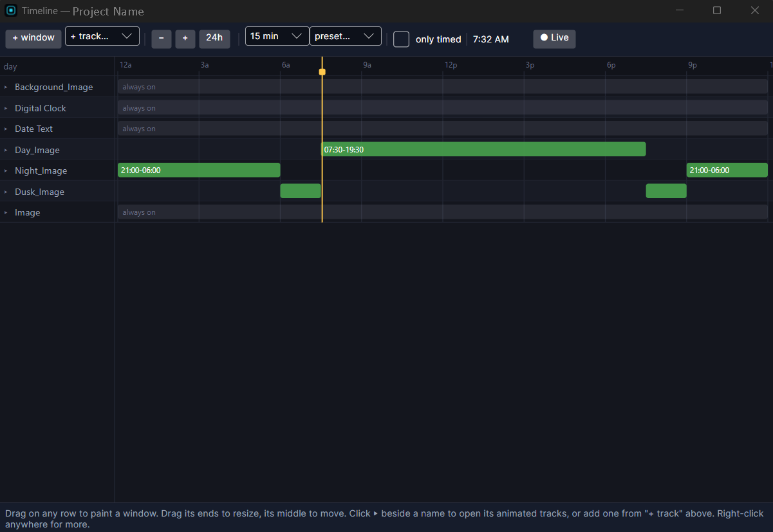The width and height of the screenshot is (773, 532).
Task: Expand the Digital Clock track arrow
Action: pyautogui.click(x=6, y=108)
